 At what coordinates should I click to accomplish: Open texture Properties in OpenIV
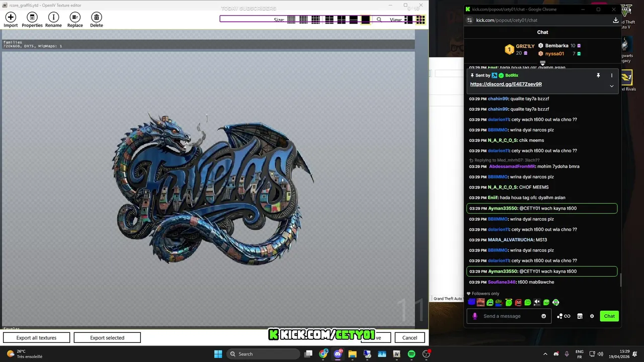click(32, 20)
